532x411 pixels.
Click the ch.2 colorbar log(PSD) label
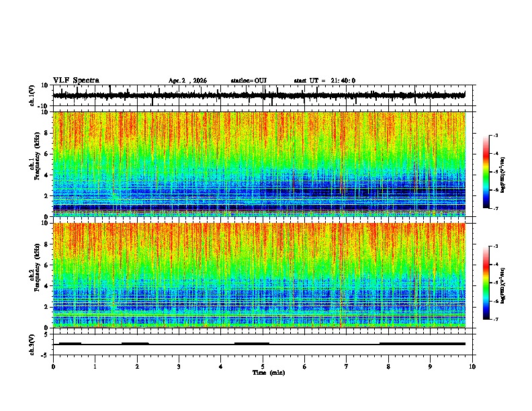point(503,285)
